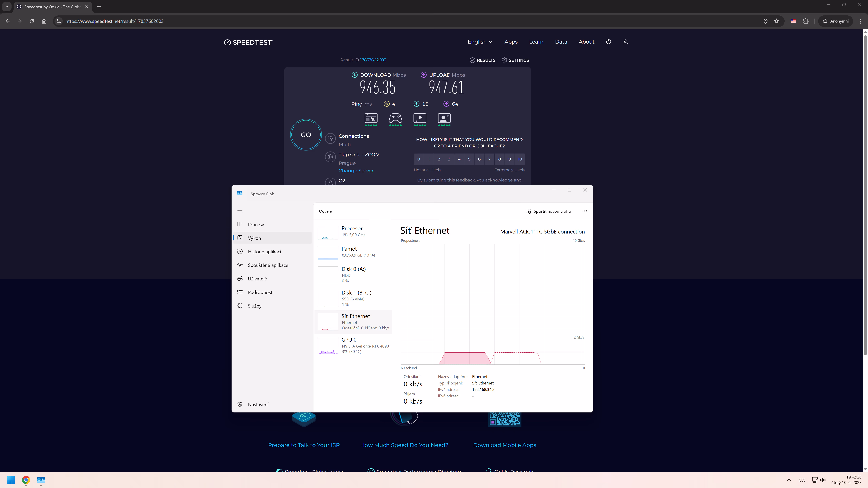Click the help question mark icon
This screenshot has width=868, height=488.
tap(609, 42)
